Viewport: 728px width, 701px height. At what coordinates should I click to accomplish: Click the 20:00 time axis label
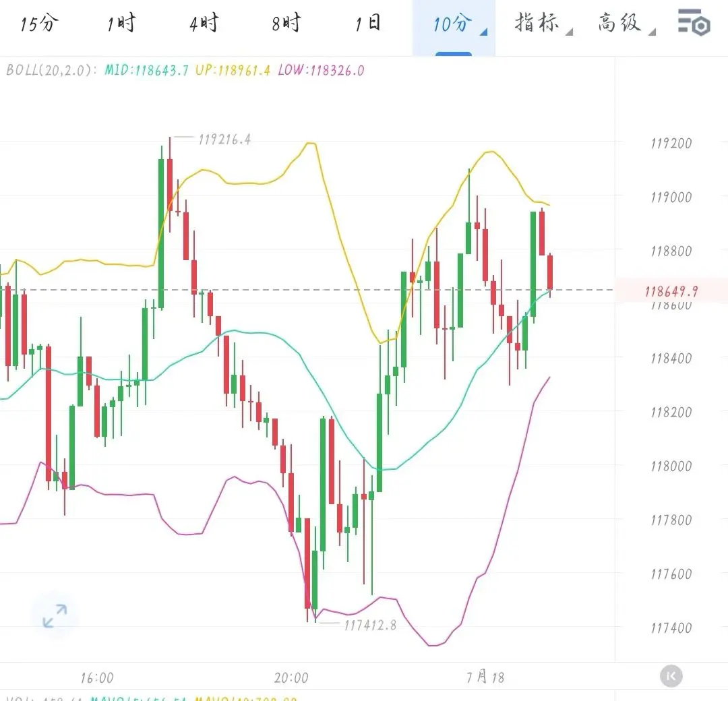291,678
